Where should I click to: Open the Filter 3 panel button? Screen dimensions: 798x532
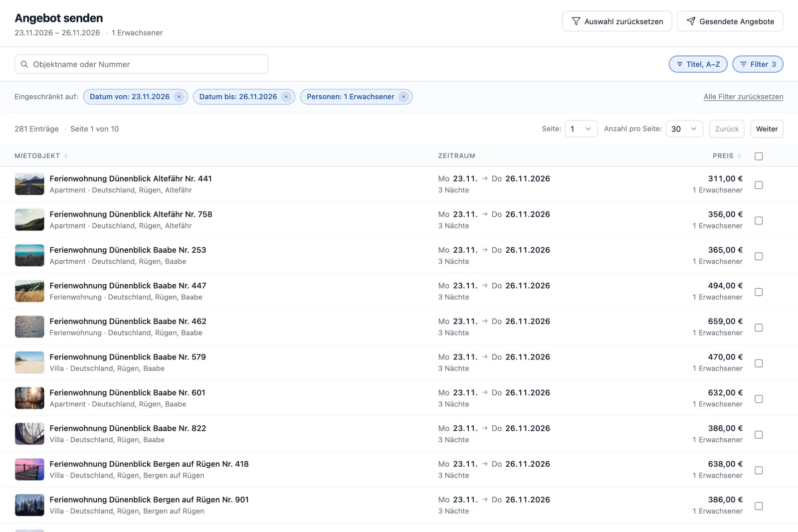(758, 64)
